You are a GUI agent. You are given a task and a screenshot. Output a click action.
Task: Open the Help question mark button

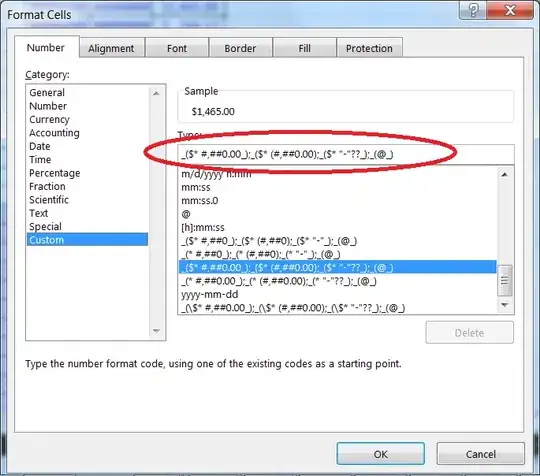tap(473, 10)
